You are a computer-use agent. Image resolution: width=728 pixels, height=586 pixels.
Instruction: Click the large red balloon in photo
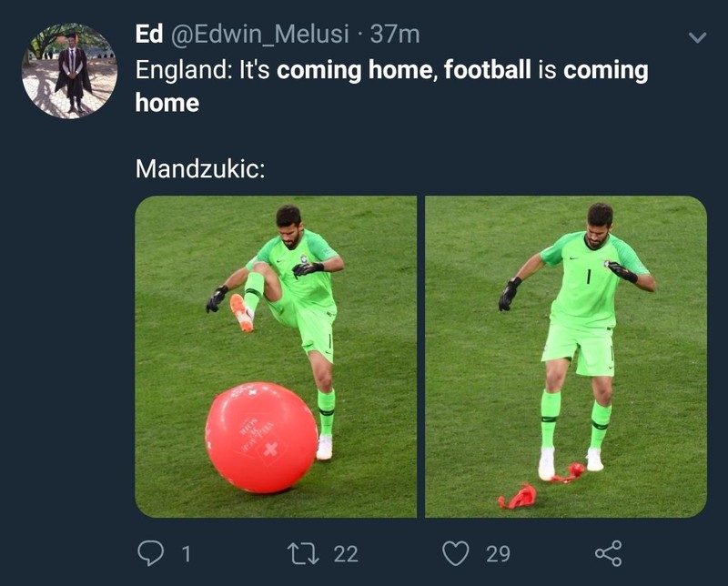tap(262, 438)
